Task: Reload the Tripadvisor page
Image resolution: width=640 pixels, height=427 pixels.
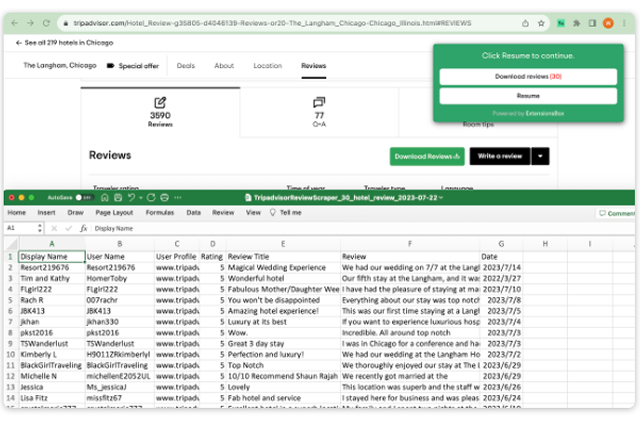Action: point(46,23)
